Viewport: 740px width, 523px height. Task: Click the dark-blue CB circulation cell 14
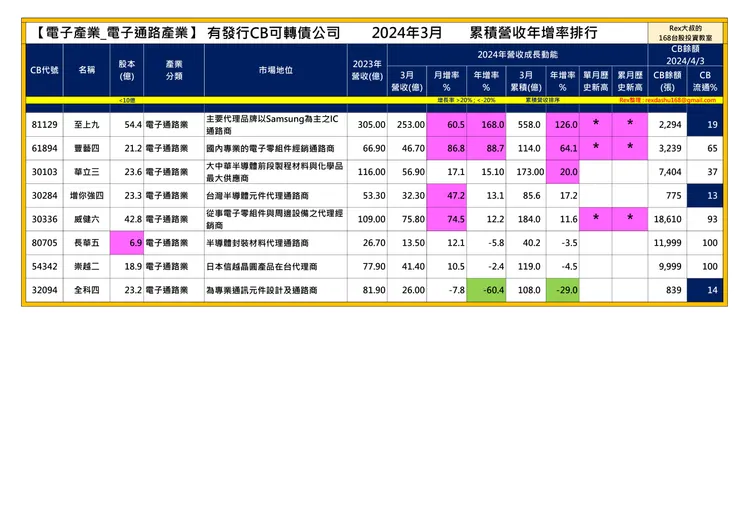click(705, 290)
